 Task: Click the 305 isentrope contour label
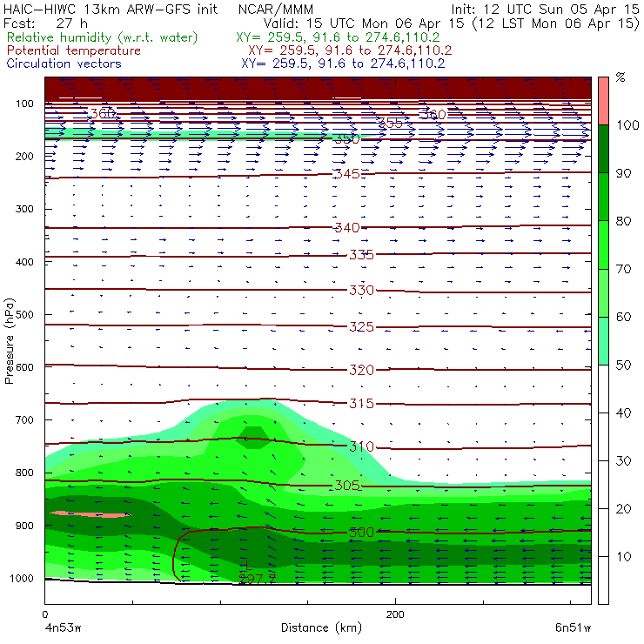click(347, 486)
